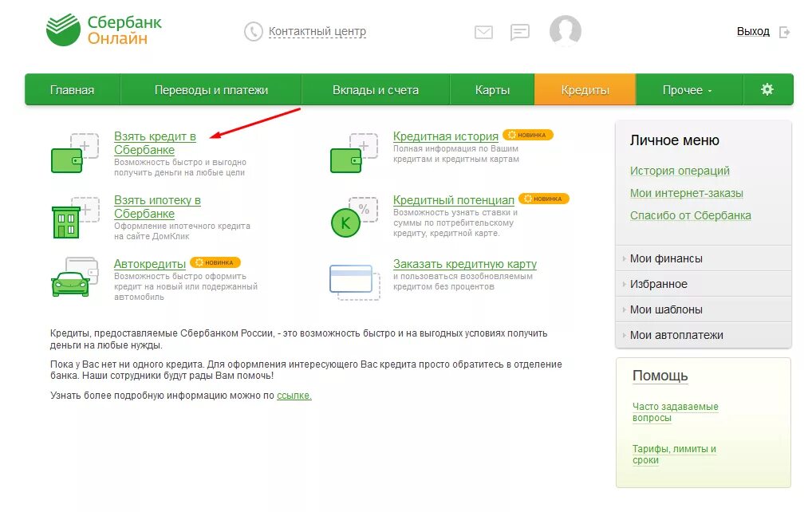Click the building icon for Взять ипотеку
Image resolution: width=812 pixels, height=512 pixels.
pos(75,218)
